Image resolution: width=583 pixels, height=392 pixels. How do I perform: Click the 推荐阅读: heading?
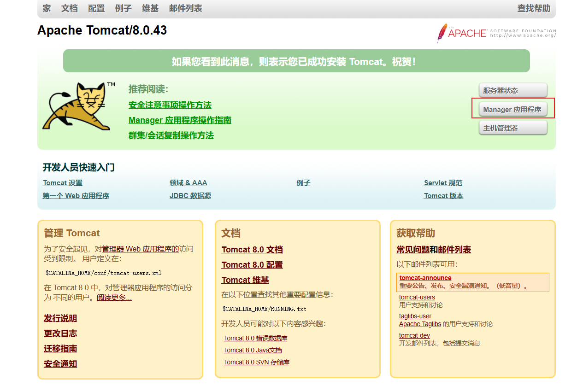click(x=148, y=89)
